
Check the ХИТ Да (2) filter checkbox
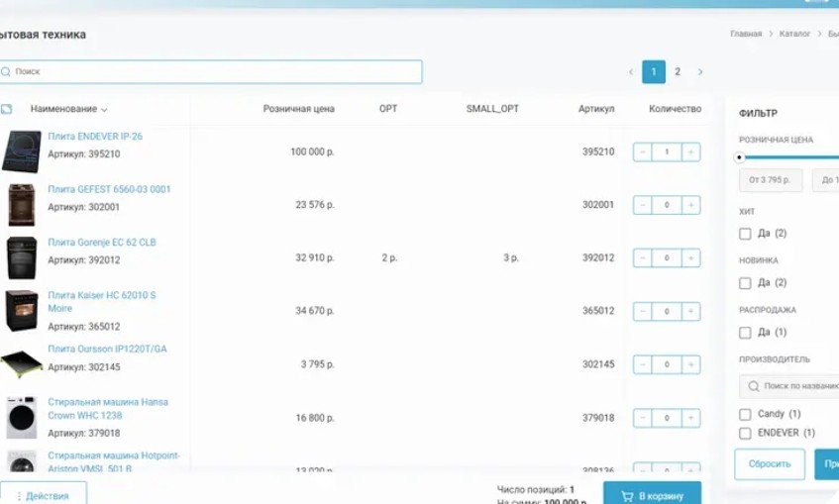click(745, 234)
